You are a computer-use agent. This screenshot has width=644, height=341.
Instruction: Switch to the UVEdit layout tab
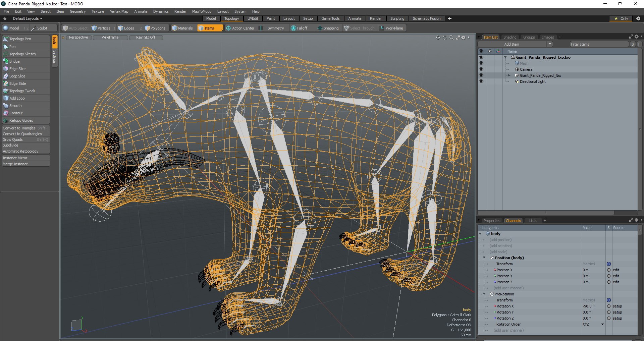pyautogui.click(x=253, y=18)
